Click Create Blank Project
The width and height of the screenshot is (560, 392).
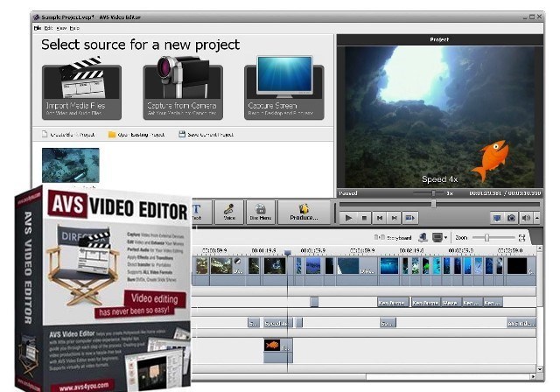tap(68, 135)
